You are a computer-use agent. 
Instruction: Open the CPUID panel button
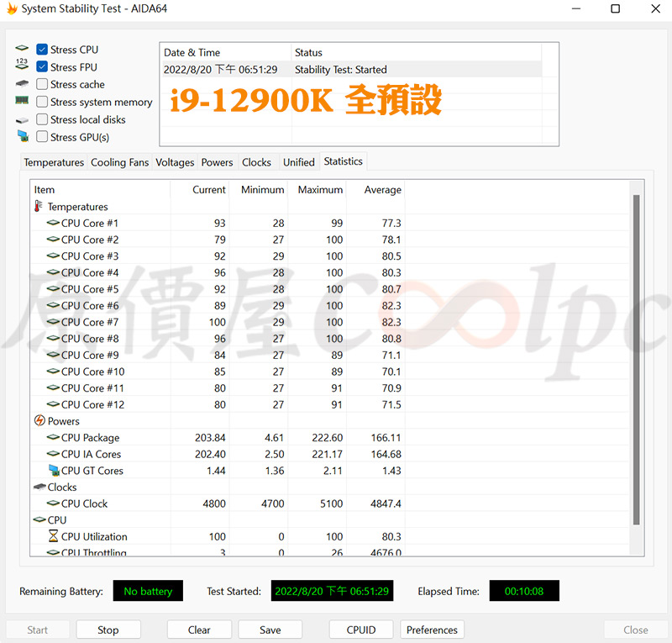[x=361, y=630]
